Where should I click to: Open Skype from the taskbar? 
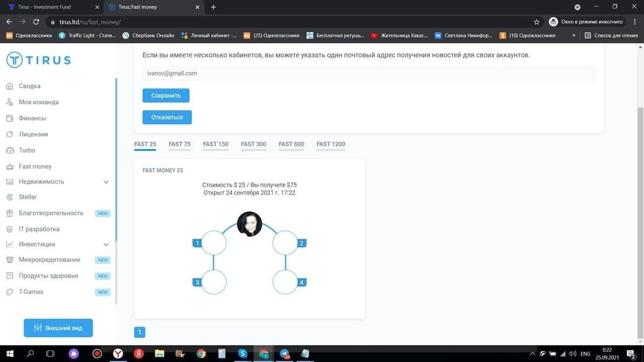coord(243,353)
